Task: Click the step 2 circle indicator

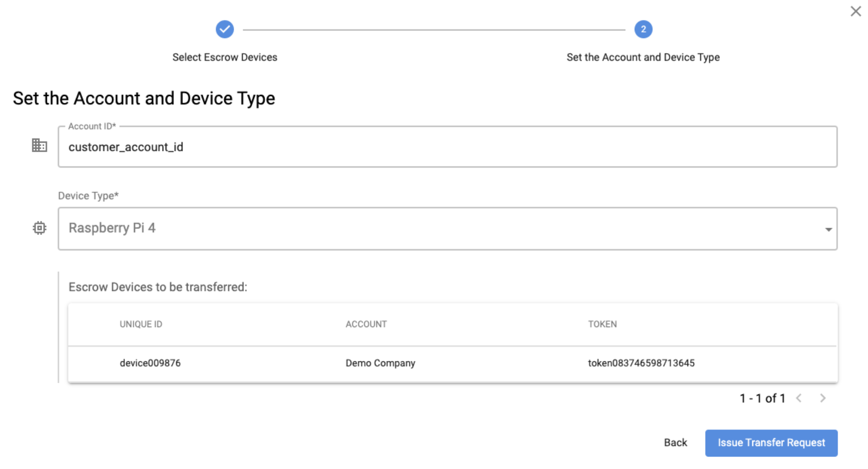Action: tap(643, 29)
